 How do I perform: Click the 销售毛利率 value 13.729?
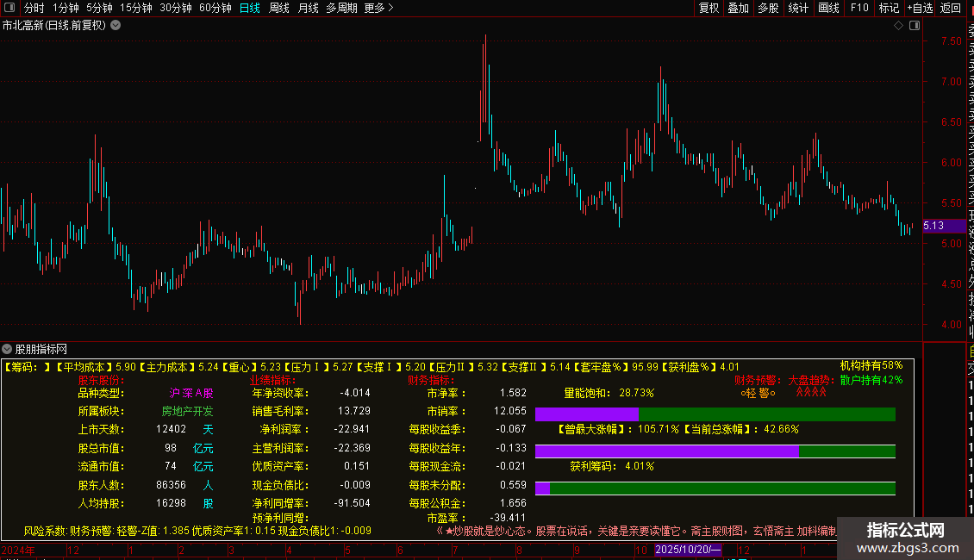pyautogui.click(x=354, y=411)
